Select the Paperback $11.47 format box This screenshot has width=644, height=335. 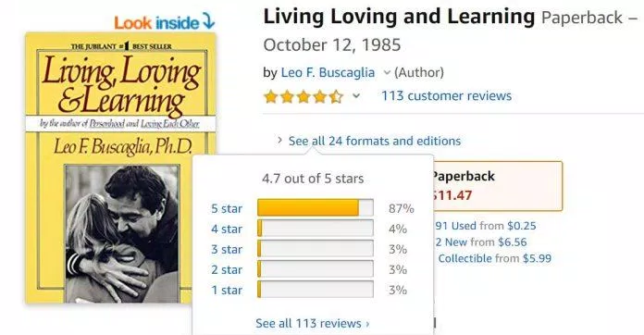[498, 186]
